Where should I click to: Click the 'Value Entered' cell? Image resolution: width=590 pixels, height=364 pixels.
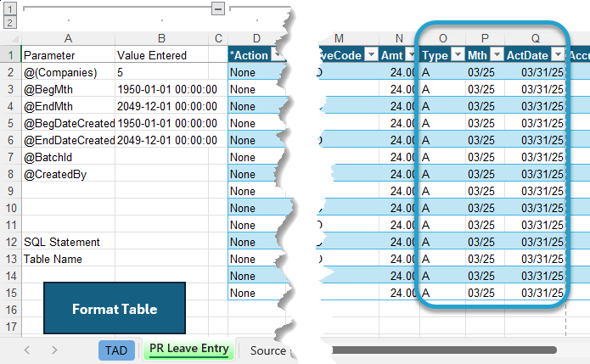tap(161, 55)
